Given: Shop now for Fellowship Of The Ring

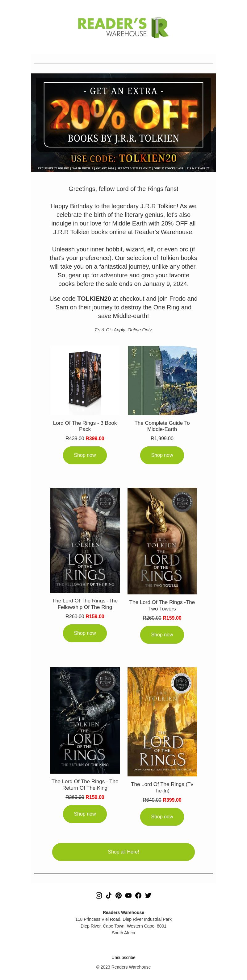Looking at the screenshot, I should click(x=85, y=633).
